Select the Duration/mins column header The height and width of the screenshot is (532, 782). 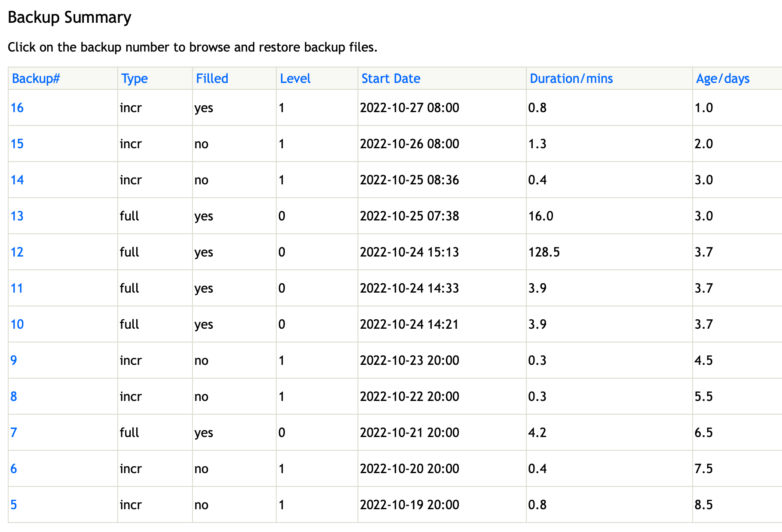point(571,79)
